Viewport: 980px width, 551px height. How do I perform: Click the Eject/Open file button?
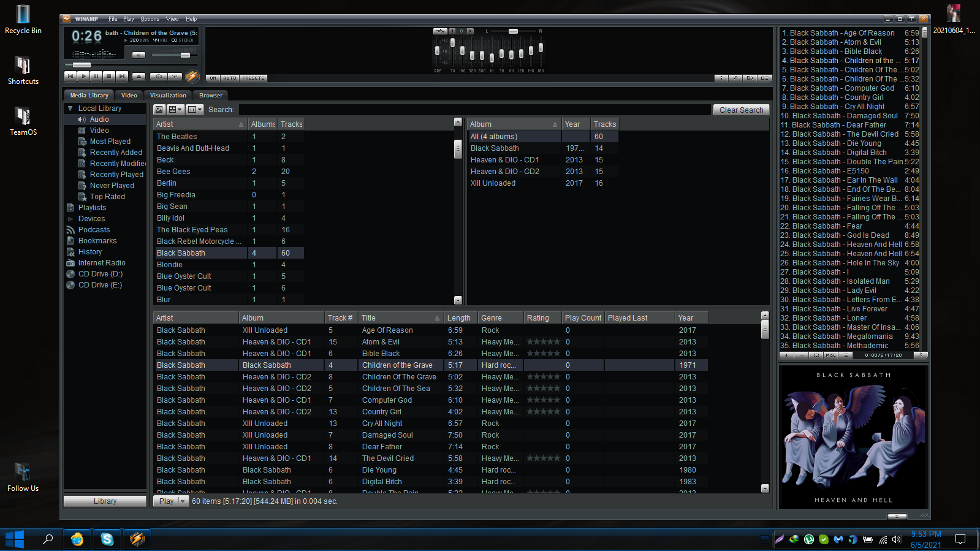139,77
